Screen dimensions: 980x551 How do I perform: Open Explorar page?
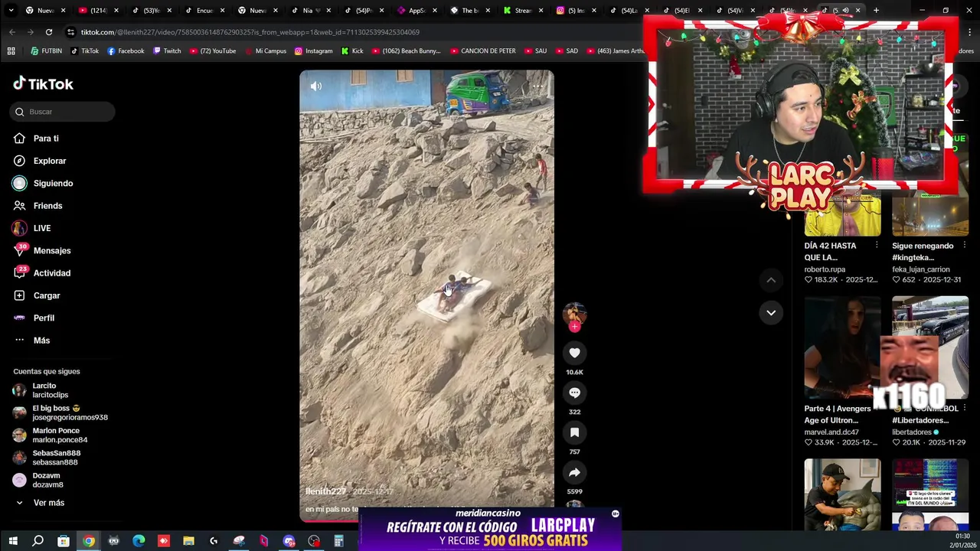tap(50, 161)
